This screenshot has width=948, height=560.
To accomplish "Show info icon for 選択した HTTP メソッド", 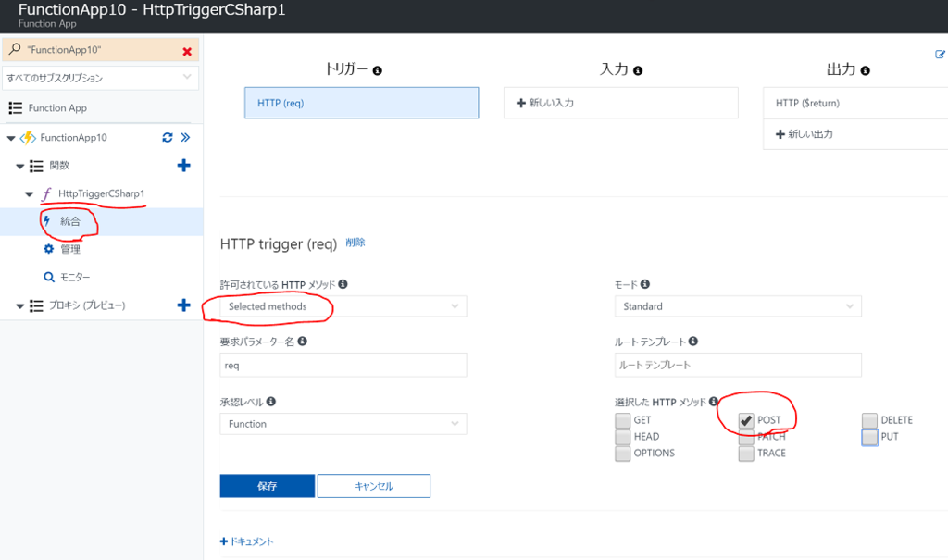I will point(714,401).
